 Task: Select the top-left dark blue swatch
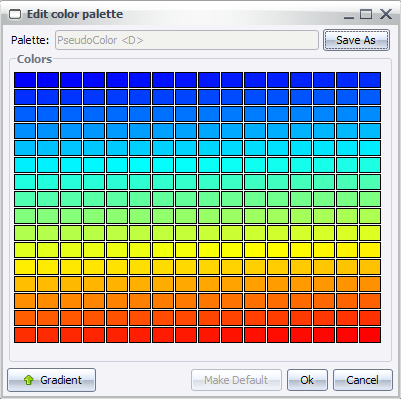25,80
